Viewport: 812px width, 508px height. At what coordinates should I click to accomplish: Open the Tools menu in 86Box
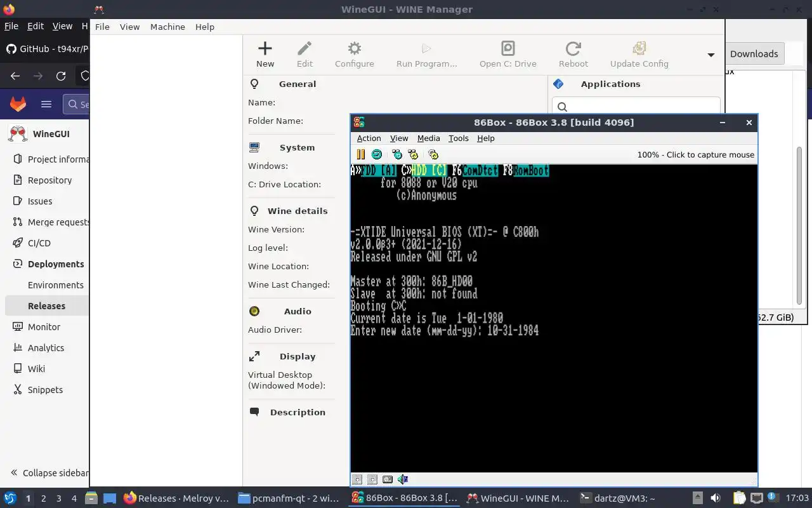(x=458, y=138)
